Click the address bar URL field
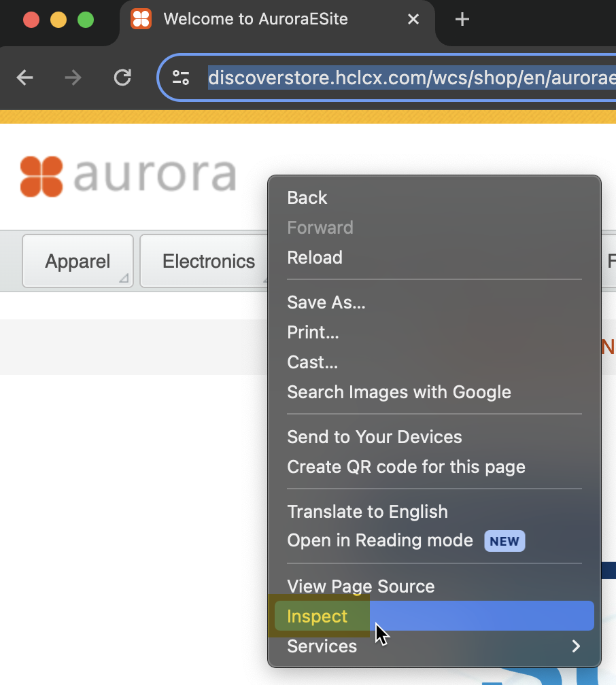This screenshot has width=616, height=685. coord(408,78)
